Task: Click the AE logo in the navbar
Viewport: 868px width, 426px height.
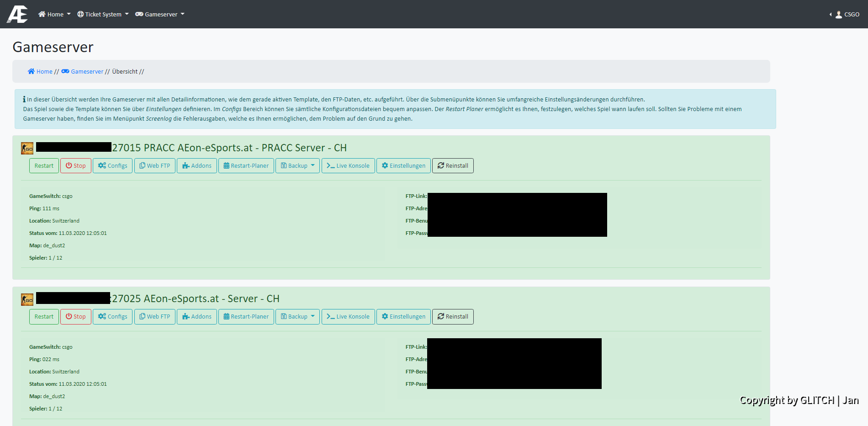Action: (x=17, y=14)
